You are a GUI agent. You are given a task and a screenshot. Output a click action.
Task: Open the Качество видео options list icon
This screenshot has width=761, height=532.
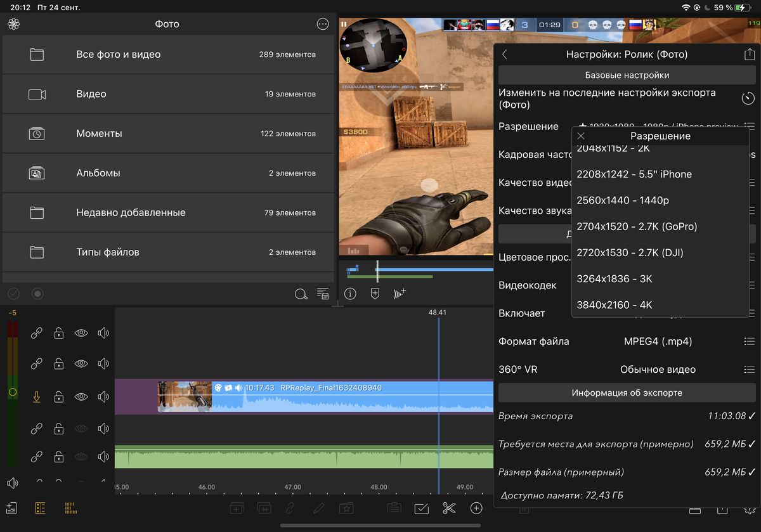click(753, 183)
